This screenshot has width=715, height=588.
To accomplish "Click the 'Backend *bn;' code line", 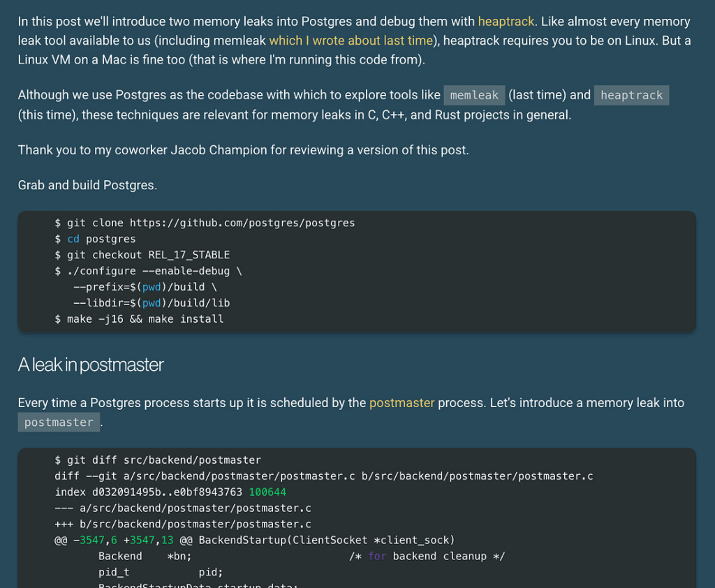I will pos(145,556).
